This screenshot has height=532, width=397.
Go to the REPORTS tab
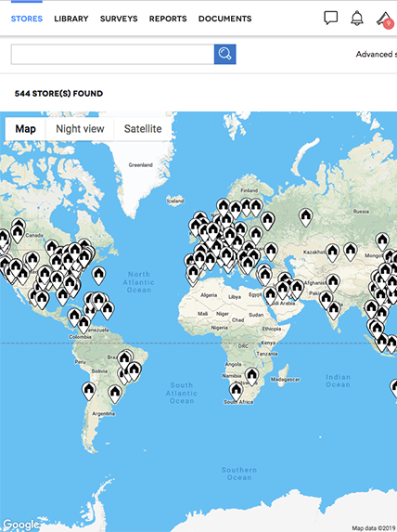[168, 19]
